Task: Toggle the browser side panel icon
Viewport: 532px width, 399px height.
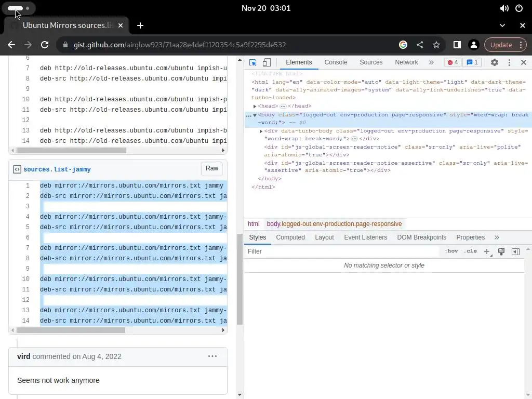Action: pos(457,45)
